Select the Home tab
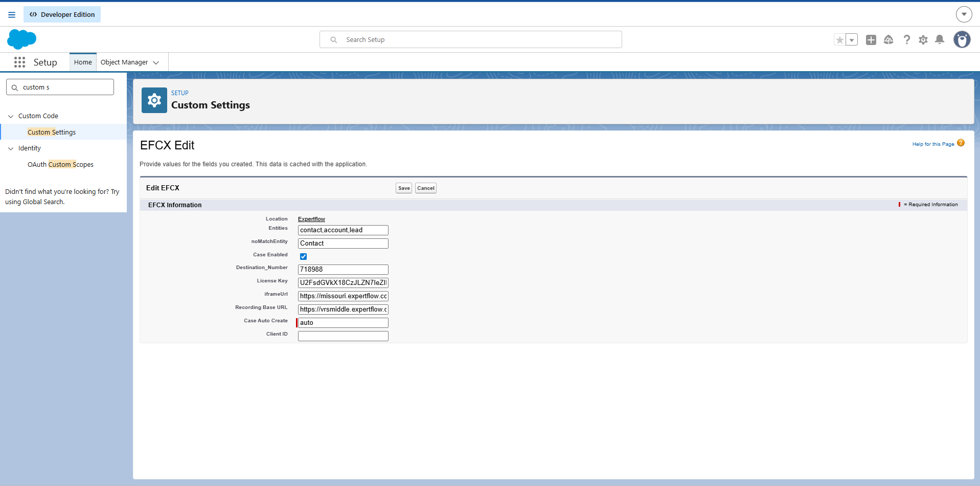Viewport: 980px width, 486px height. click(x=83, y=62)
